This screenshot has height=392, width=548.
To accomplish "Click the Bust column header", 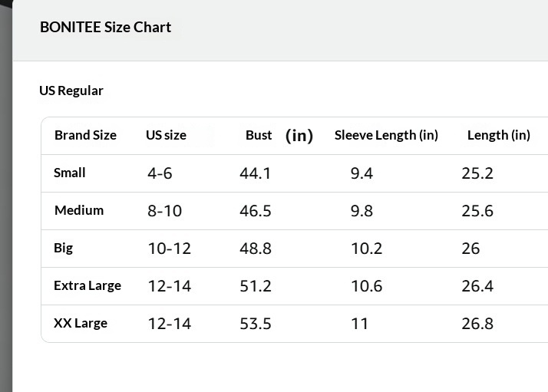I will click(259, 135).
